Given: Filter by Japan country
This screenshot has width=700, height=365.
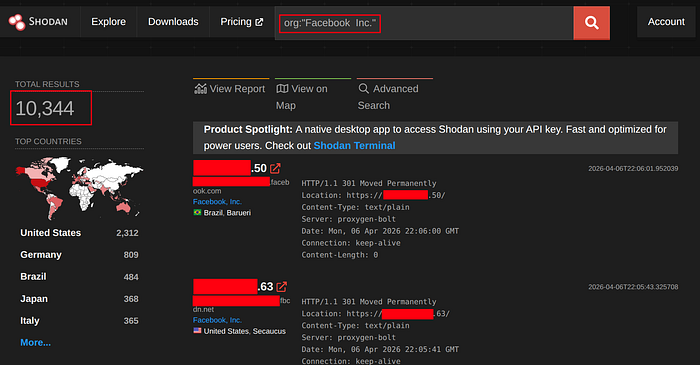Looking at the screenshot, I should coord(34,299).
